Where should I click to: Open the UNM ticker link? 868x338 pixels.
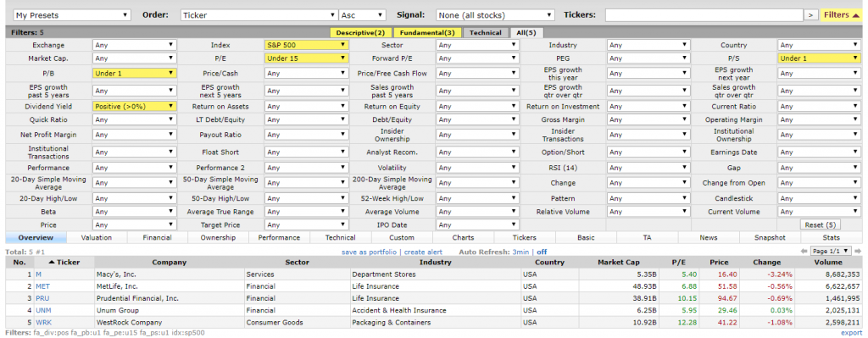click(43, 310)
